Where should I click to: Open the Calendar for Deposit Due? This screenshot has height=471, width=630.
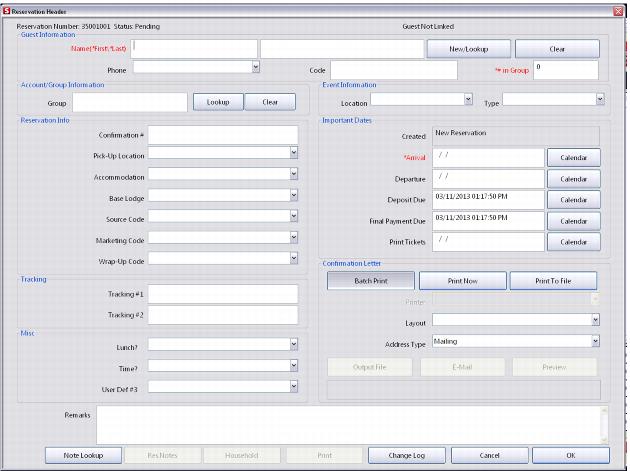[x=574, y=200]
